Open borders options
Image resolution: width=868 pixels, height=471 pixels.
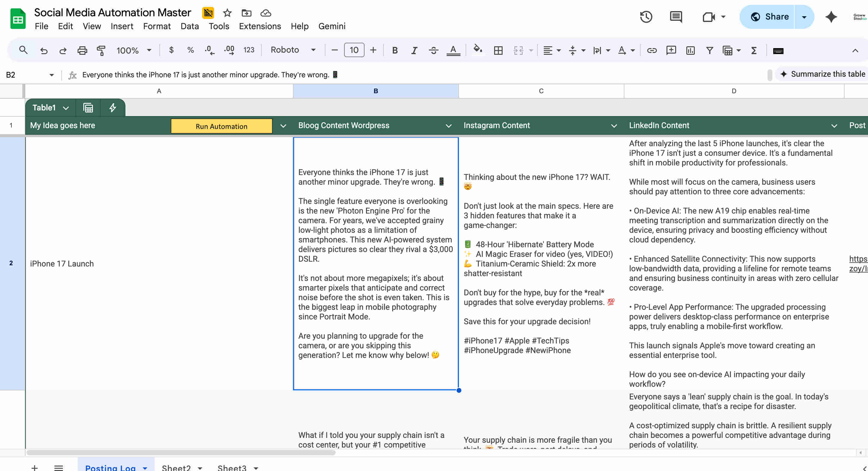click(x=498, y=51)
